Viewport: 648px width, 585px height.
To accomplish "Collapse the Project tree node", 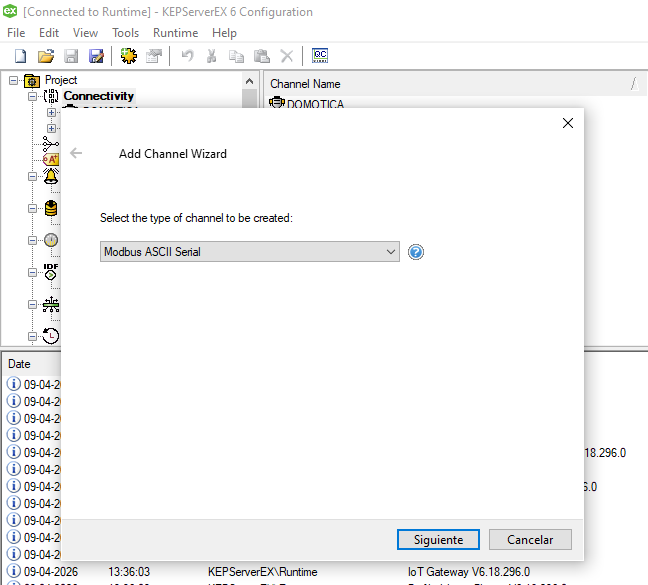I will pos(14,80).
